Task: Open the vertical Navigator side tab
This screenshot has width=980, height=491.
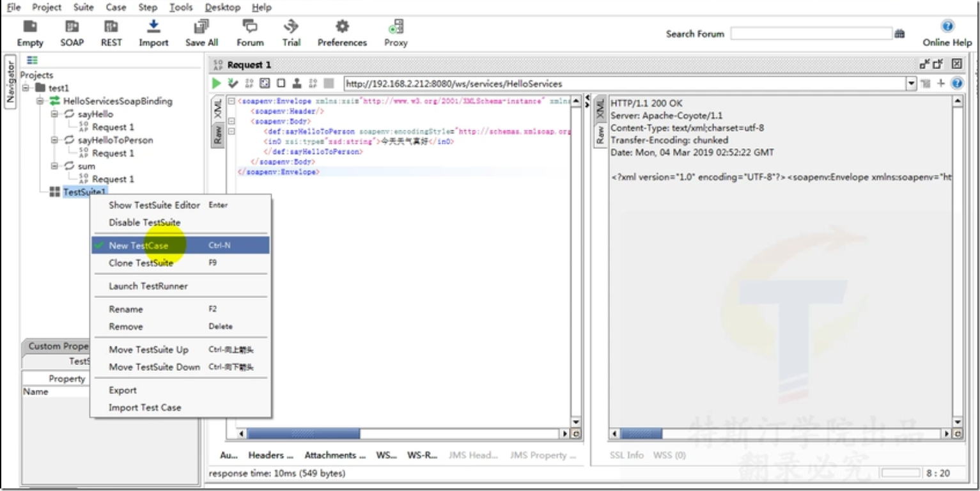Action: tap(10, 81)
